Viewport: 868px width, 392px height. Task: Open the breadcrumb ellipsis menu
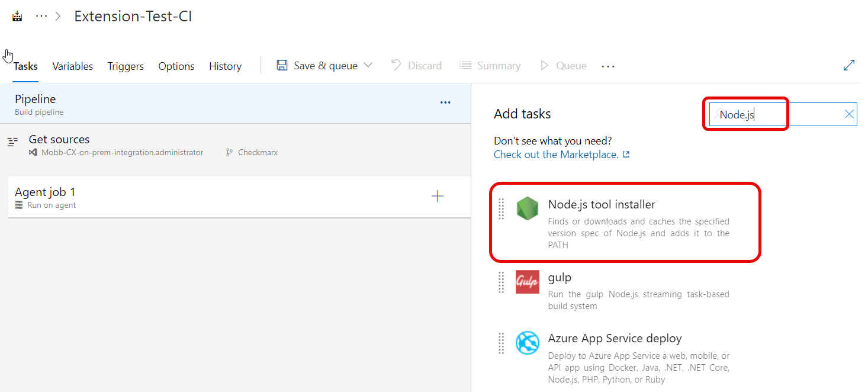pyautogui.click(x=41, y=17)
